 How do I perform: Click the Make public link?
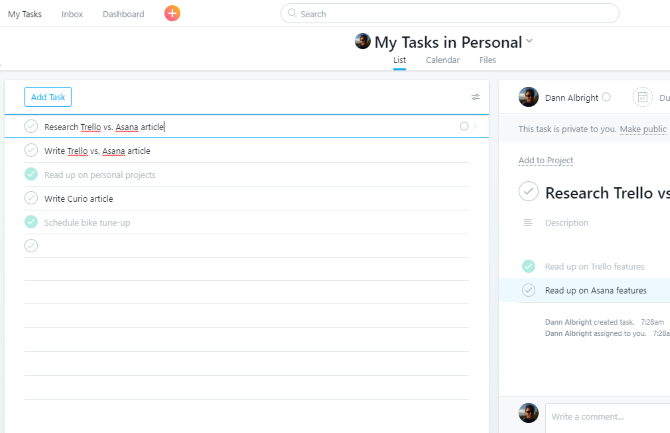click(x=643, y=130)
